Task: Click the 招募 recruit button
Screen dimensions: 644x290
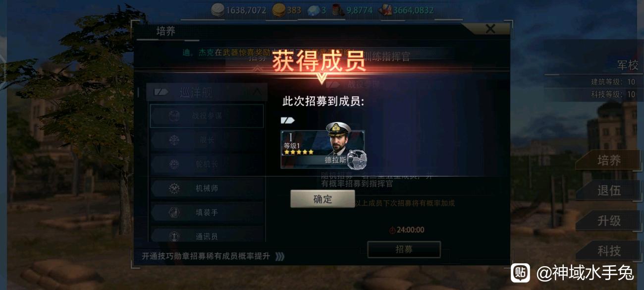Action: coord(404,249)
